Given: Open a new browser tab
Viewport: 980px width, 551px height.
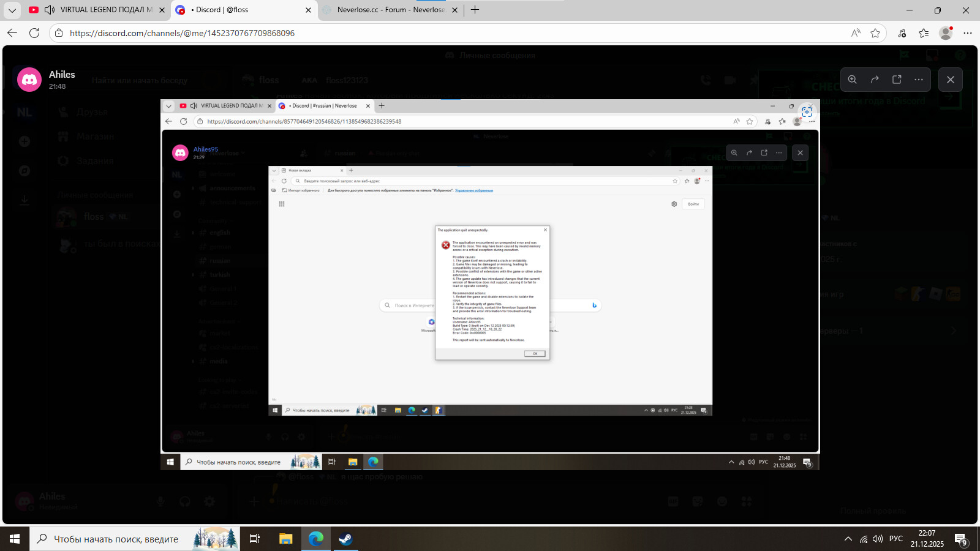Looking at the screenshot, I should tap(475, 10).
